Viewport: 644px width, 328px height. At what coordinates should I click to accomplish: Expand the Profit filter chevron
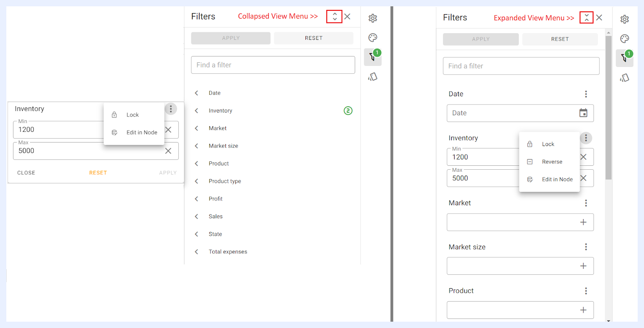[197, 199]
